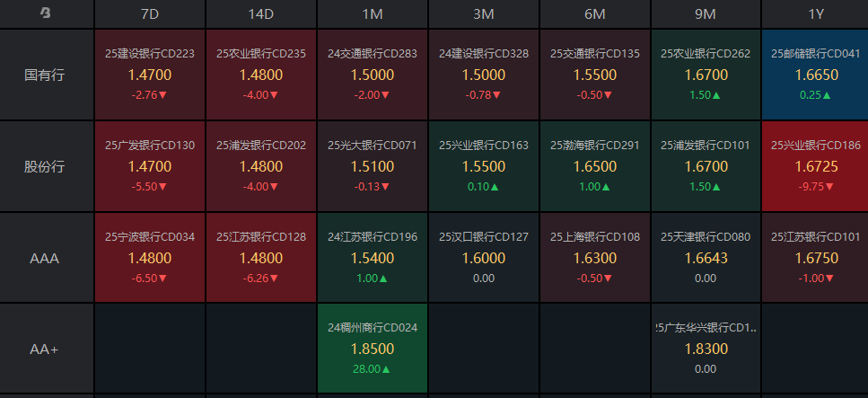Click the 1Y column header
This screenshot has width=868, height=398.
815,13
